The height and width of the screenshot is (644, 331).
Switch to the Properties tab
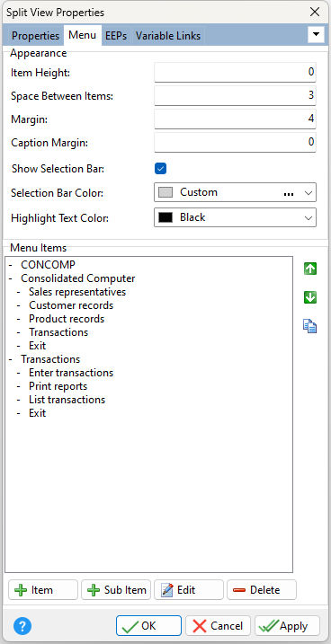point(35,36)
